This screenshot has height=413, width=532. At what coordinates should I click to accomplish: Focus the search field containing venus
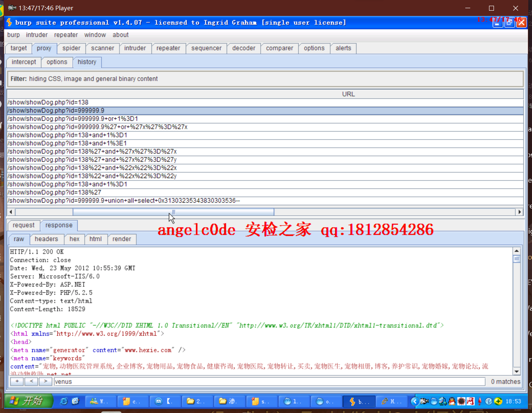pyautogui.click(x=269, y=381)
